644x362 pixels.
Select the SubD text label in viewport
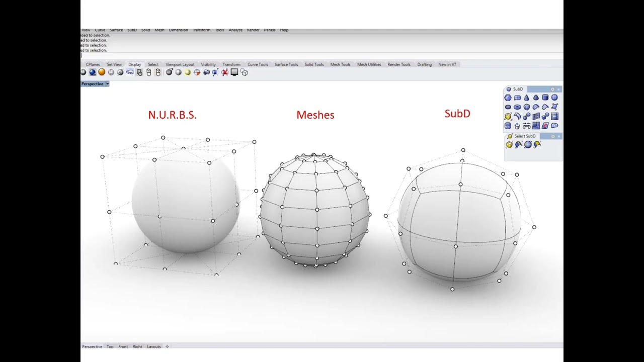[x=457, y=114]
